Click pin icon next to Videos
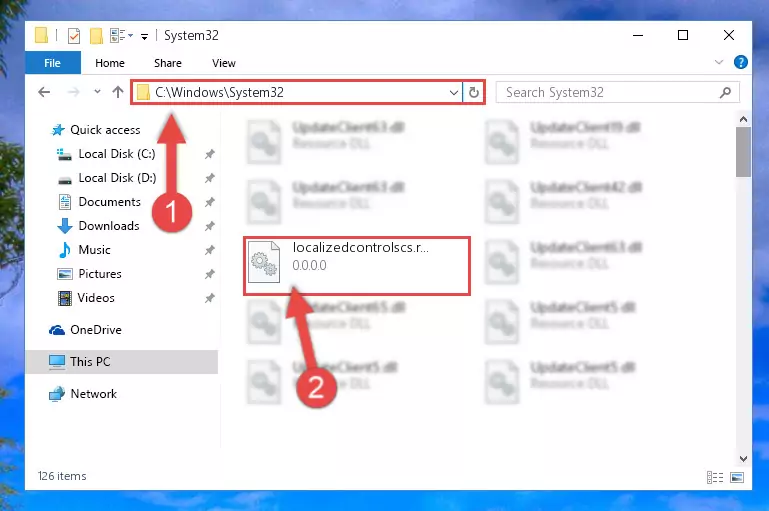 [209, 298]
